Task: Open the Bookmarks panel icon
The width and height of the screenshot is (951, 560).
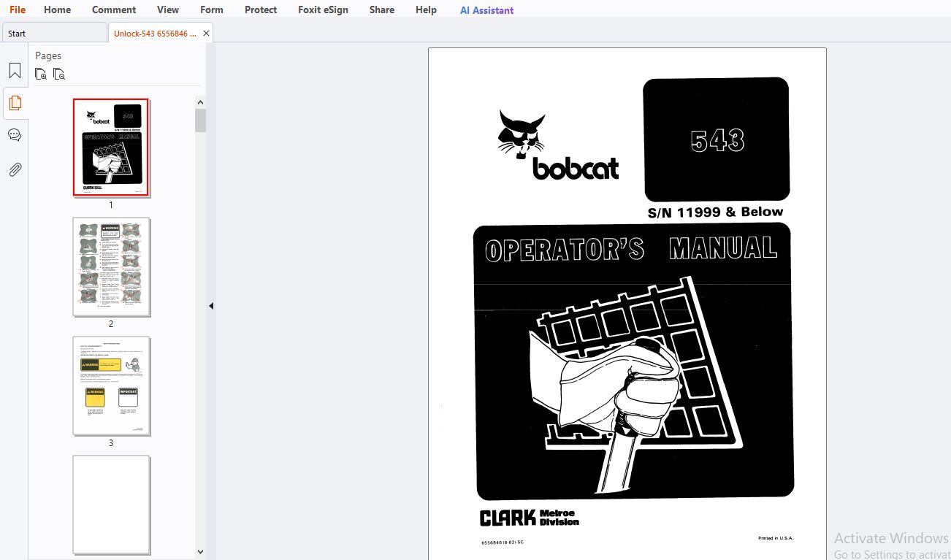Action: coord(15,71)
